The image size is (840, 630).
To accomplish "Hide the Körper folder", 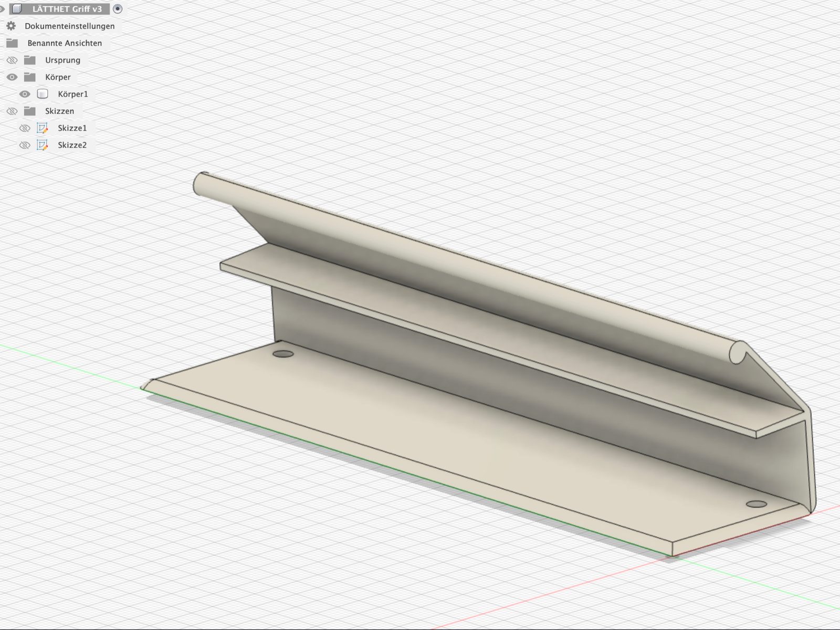I will coord(12,77).
